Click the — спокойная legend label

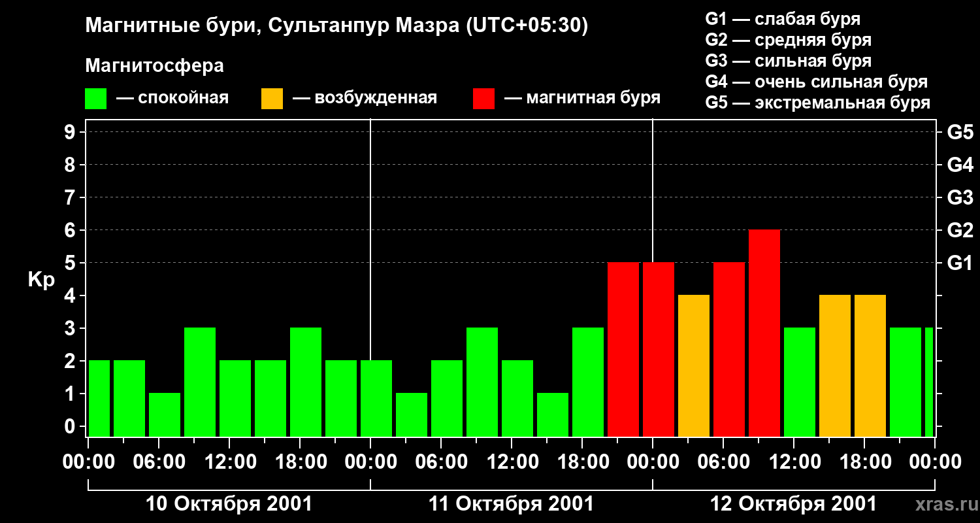coord(172,99)
